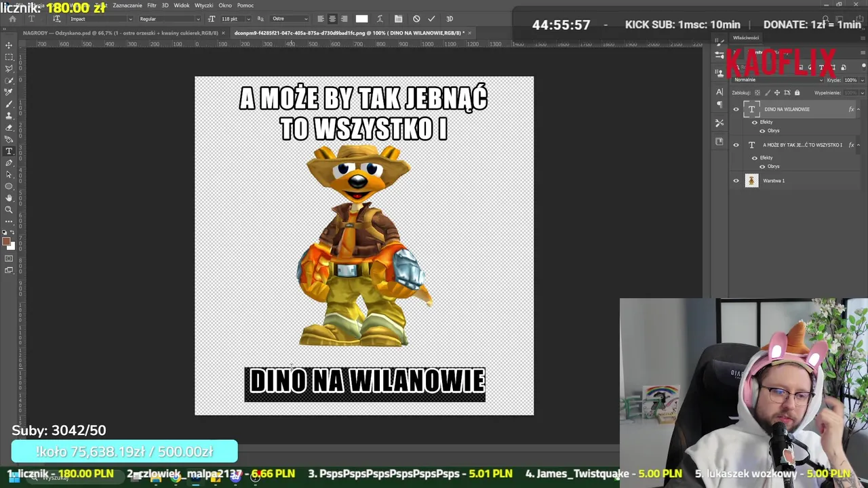Select the Hand tool
Image resolution: width=868 pixels, height=488 pixels.
[9, 198]
